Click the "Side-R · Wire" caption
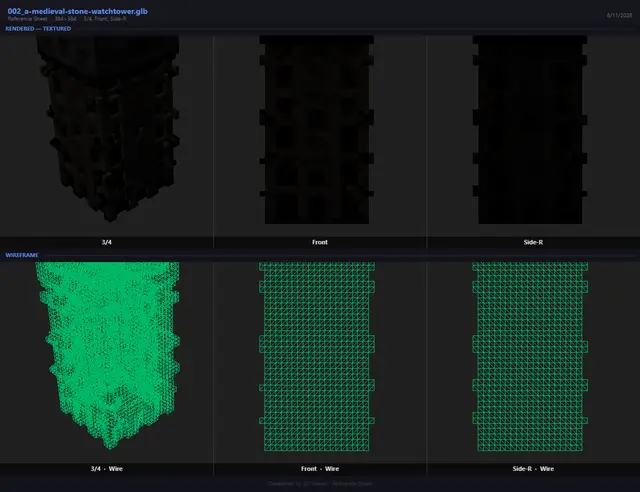This screenshot has height=492, width=640. tap(533, 469)
